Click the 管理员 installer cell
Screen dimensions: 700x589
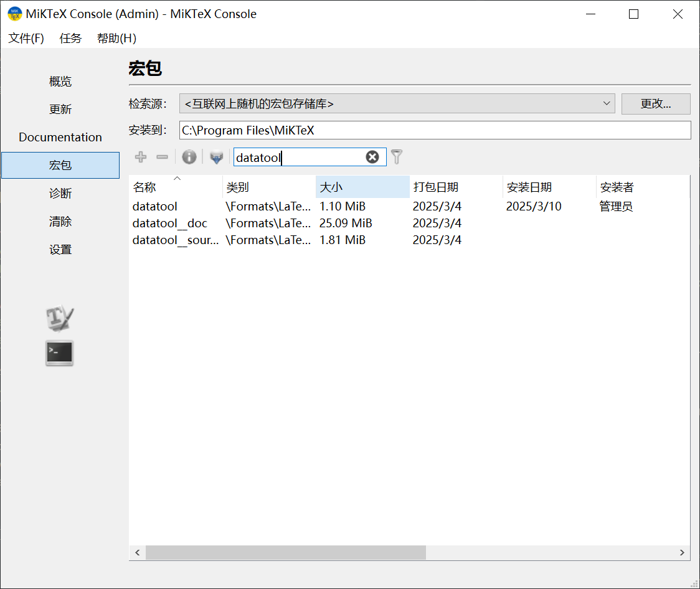click(x=616, y=207)
